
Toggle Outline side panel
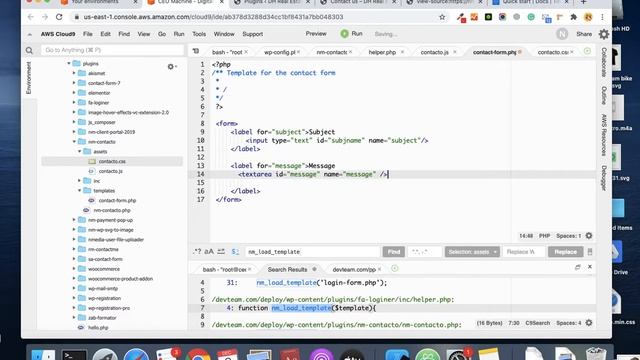coord(604,96)
